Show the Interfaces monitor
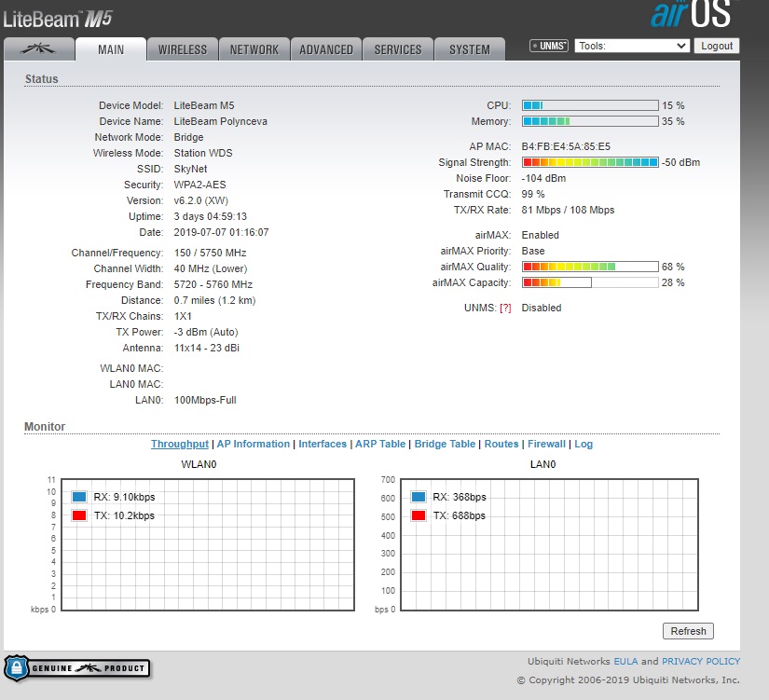 (323, 444)
